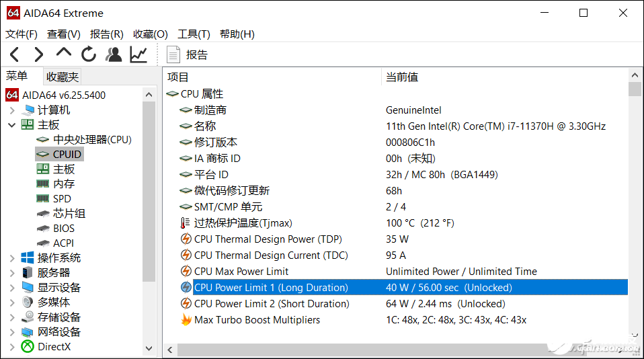Click the report list vertical scrollbar up arrow
This screenshot has width=644, height=359.
[635, 75]
